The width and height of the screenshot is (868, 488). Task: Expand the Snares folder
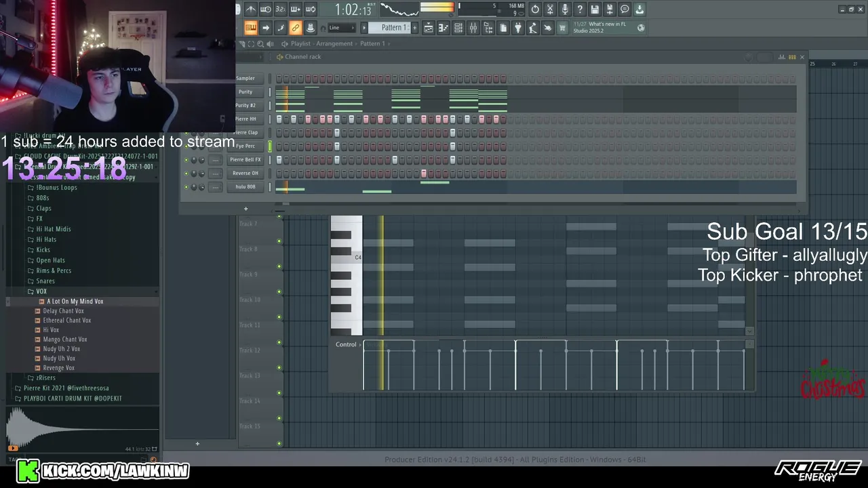(45, 281)
